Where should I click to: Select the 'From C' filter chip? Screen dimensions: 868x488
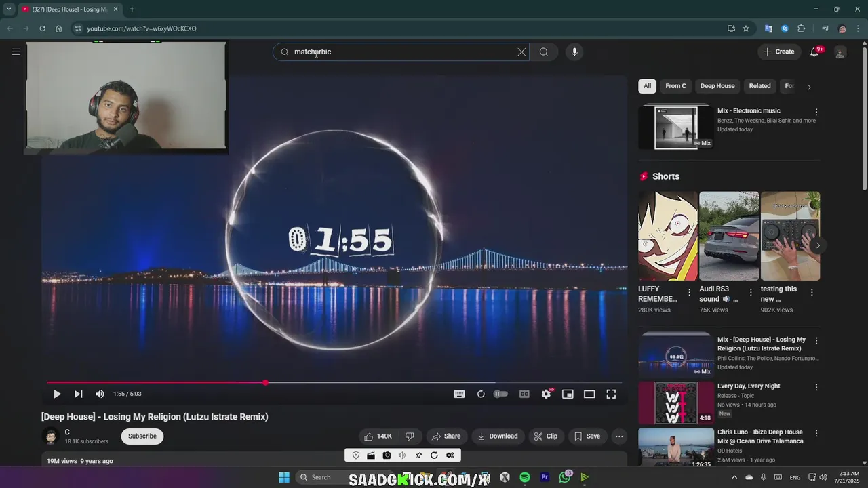[x=675, y=86]
